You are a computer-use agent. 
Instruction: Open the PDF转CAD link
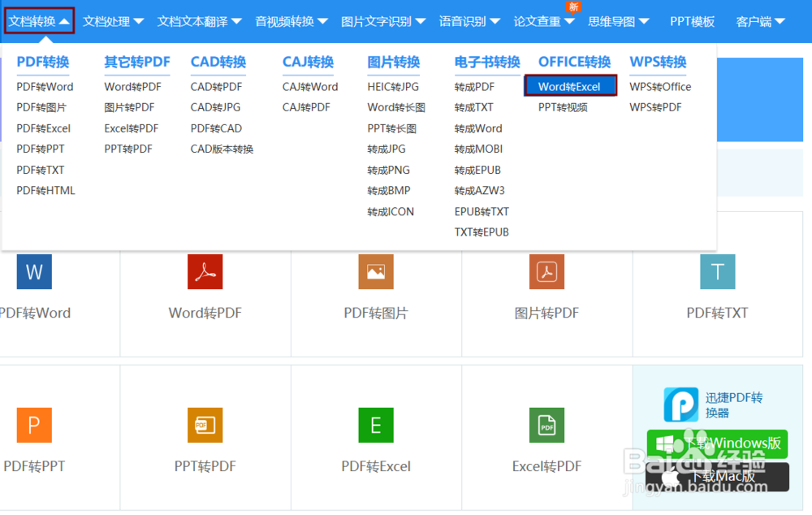217,128
